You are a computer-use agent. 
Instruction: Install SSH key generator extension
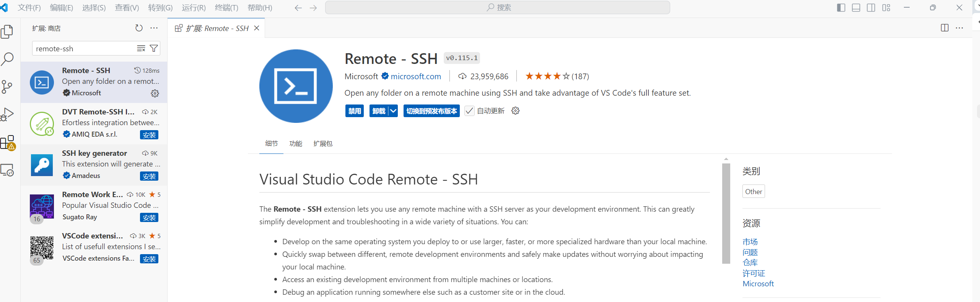149,176
